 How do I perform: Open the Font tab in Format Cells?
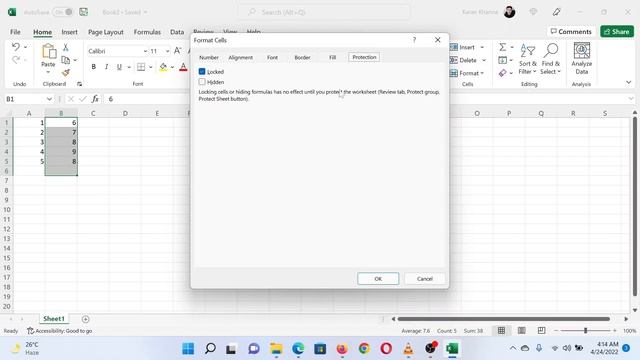tap(272, 58)
